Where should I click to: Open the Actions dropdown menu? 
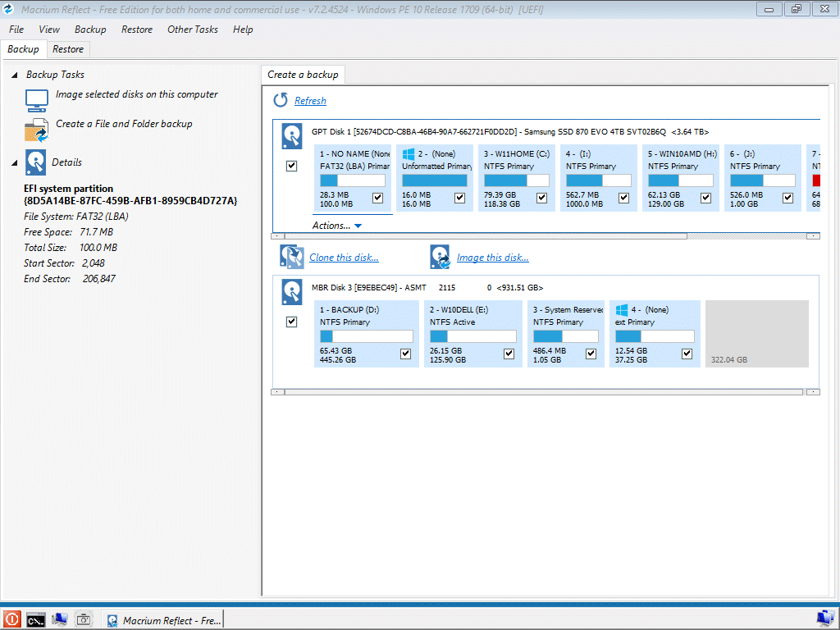click(x=337, y=226)
